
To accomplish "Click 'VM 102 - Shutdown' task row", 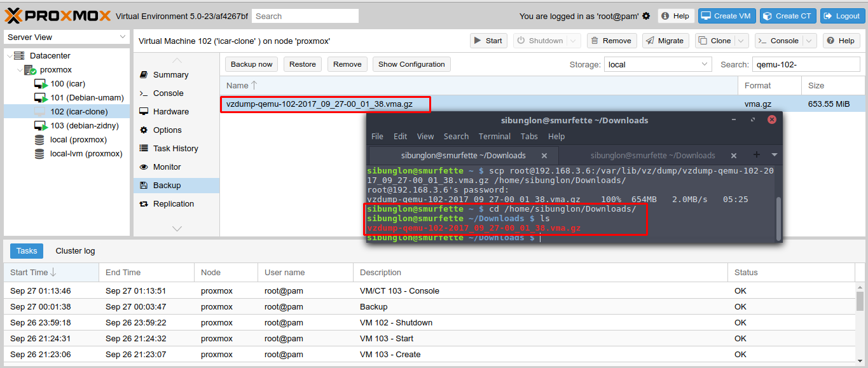I will coord(430,322).
